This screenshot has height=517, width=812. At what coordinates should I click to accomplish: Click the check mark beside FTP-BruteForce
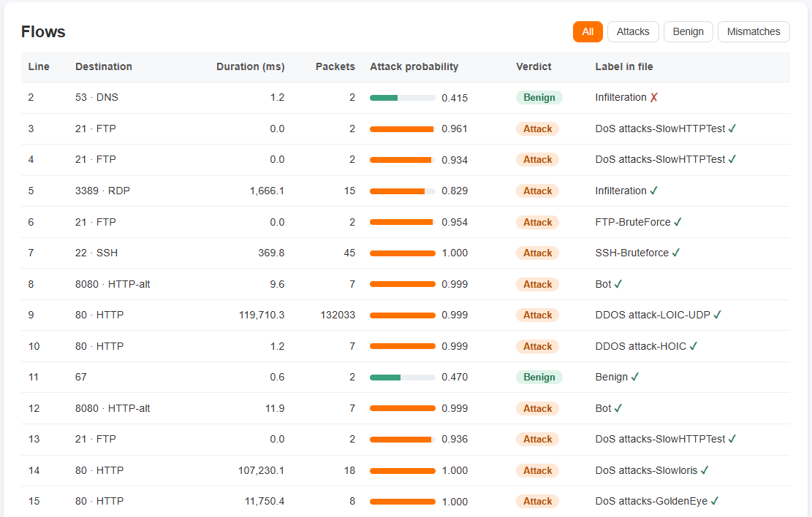click(678, 222)
